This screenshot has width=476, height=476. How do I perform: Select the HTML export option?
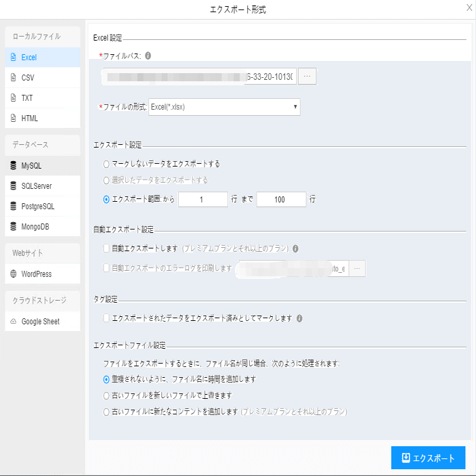click(x=30, y=118)
